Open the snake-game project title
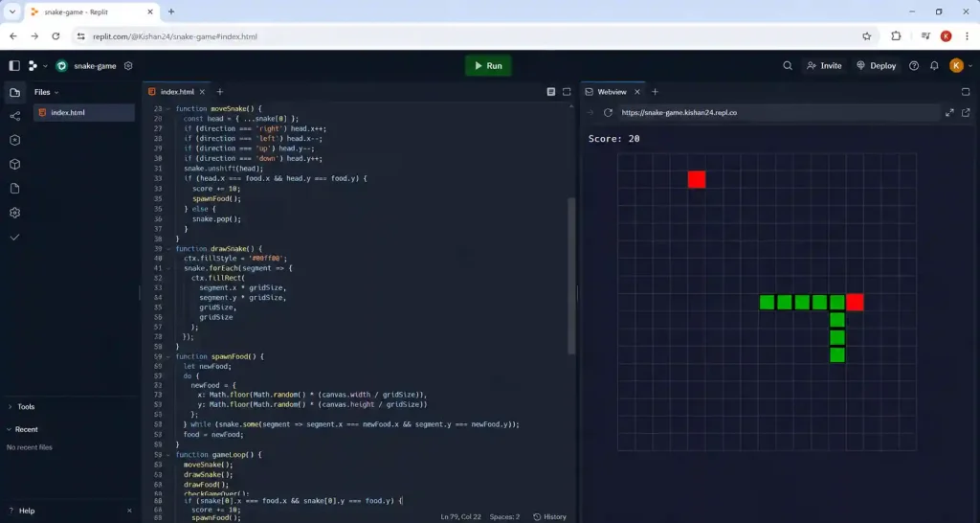The image size is (980, 523). 95,66
